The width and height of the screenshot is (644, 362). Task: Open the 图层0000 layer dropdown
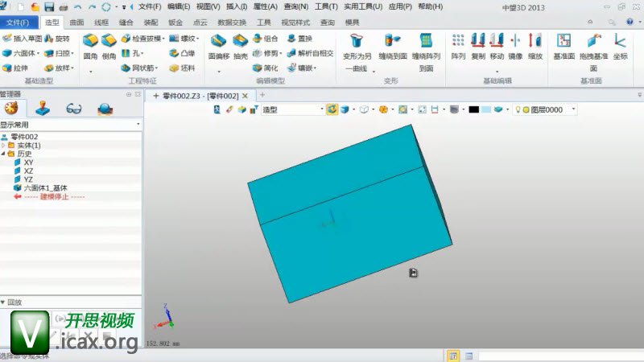pos(546,109)
